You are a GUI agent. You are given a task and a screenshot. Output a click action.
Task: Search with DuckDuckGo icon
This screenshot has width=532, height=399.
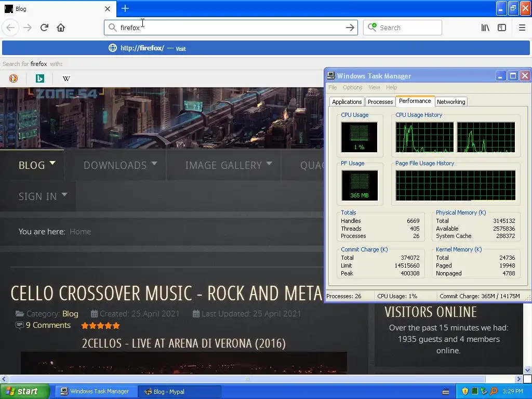[x=13, y=78]
